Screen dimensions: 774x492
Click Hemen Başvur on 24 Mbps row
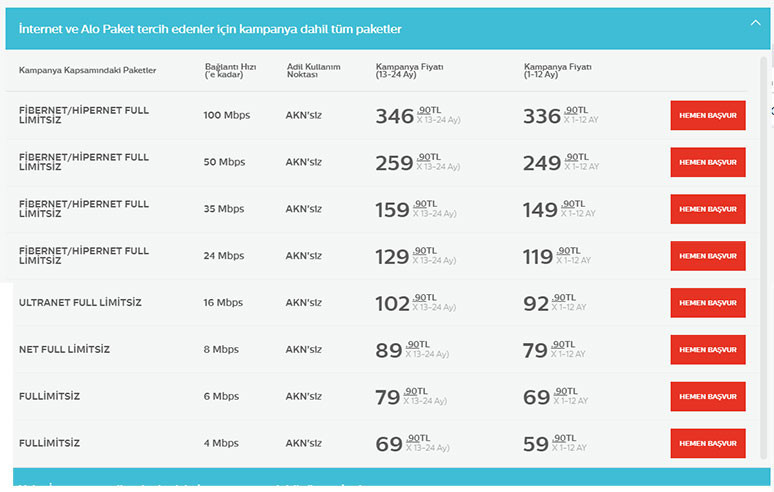click(707, 256)
